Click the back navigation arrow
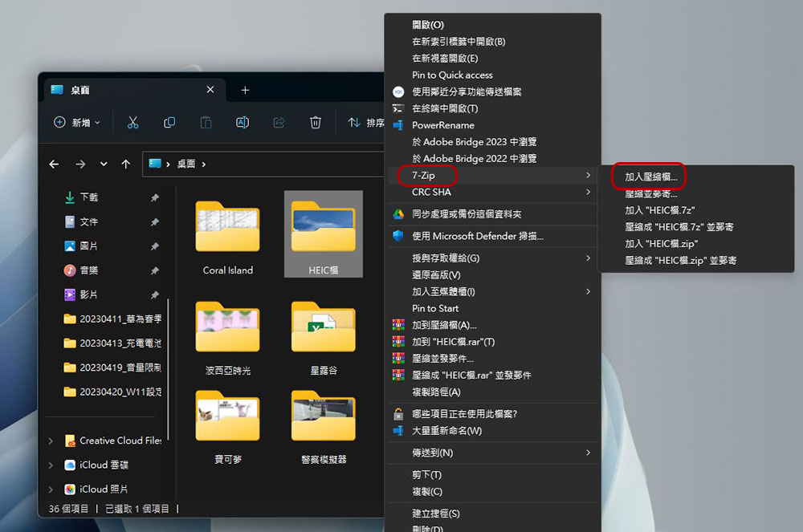Screen dimensions: 803x532 [54, 164]
